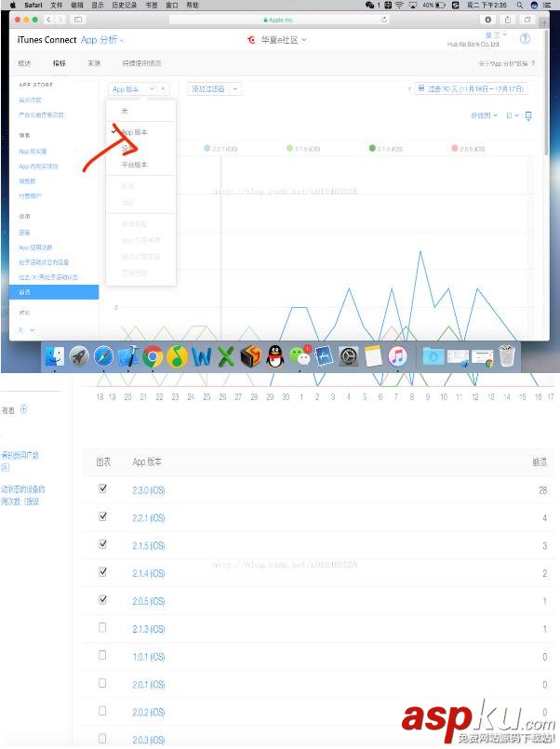Open the 2.3.0 (iOS) version link
The height and width of the screenshot is (749, 560).
pyautogui.click(x=149, y=490)
